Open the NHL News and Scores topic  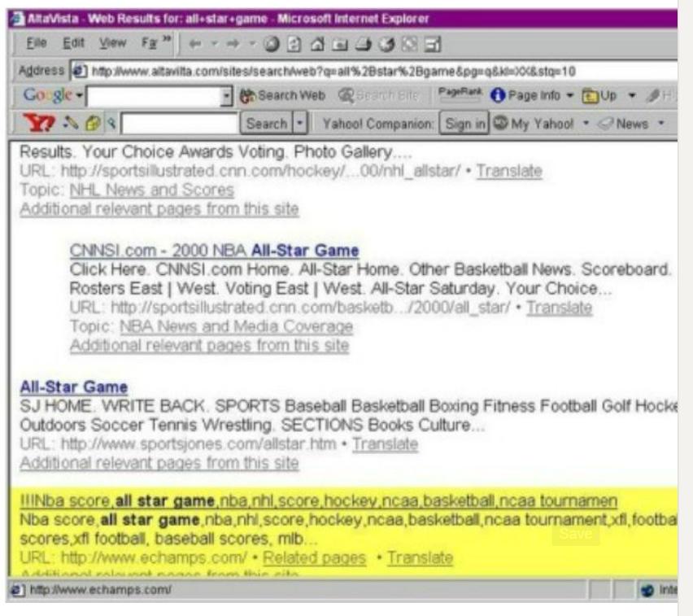click(152, 190)
